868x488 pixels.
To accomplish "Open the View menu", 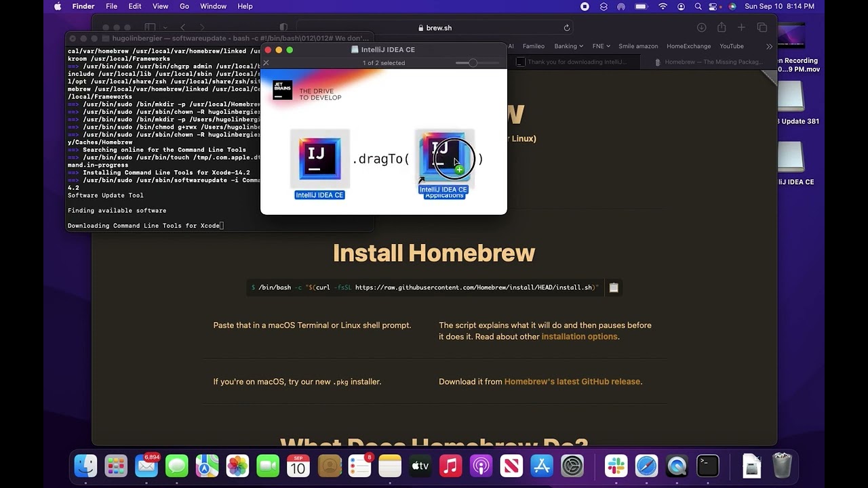I will [160, 6].
